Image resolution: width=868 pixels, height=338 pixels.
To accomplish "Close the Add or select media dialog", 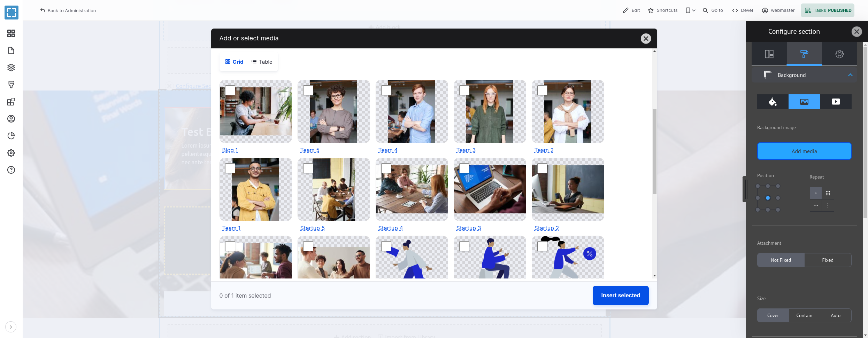I will 646,38.
